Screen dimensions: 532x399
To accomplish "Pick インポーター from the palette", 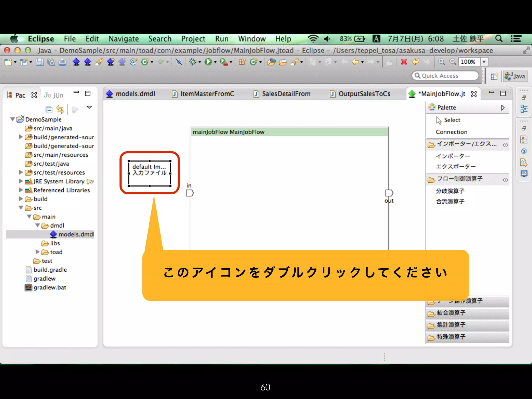I will tap(453, 156).
